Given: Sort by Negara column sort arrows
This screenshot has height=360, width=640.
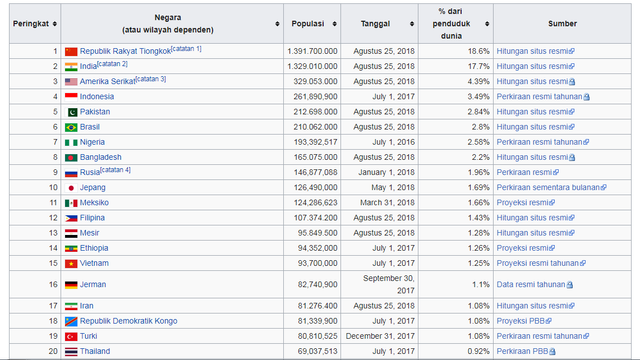Looking at the screenshot, I should click(x=277, y=24).
